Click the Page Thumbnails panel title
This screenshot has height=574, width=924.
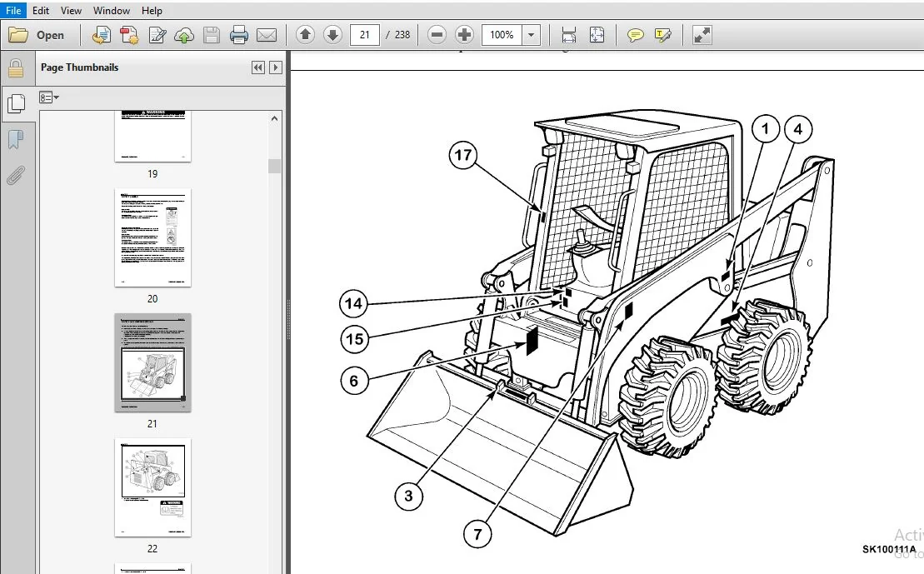(x=79, y=67)
